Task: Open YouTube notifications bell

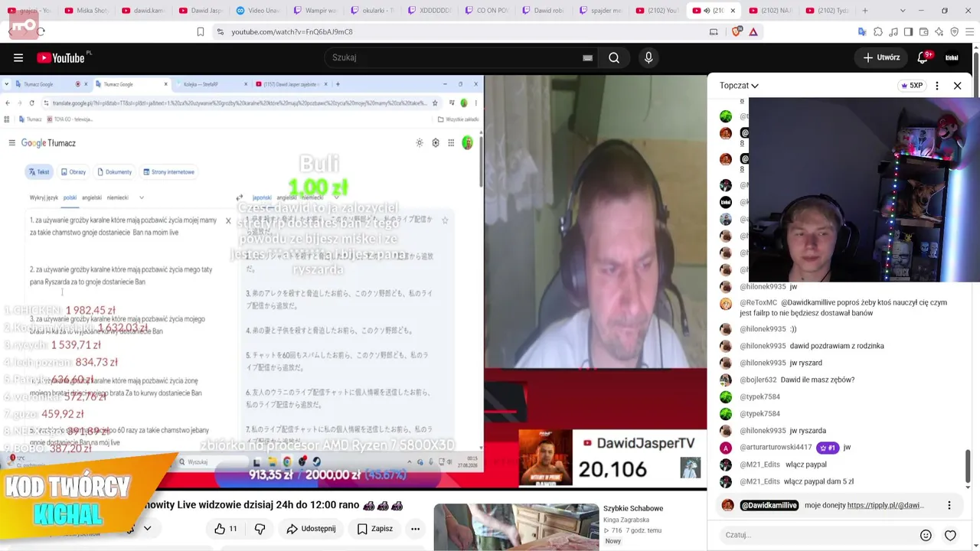Action: [923, 57]
